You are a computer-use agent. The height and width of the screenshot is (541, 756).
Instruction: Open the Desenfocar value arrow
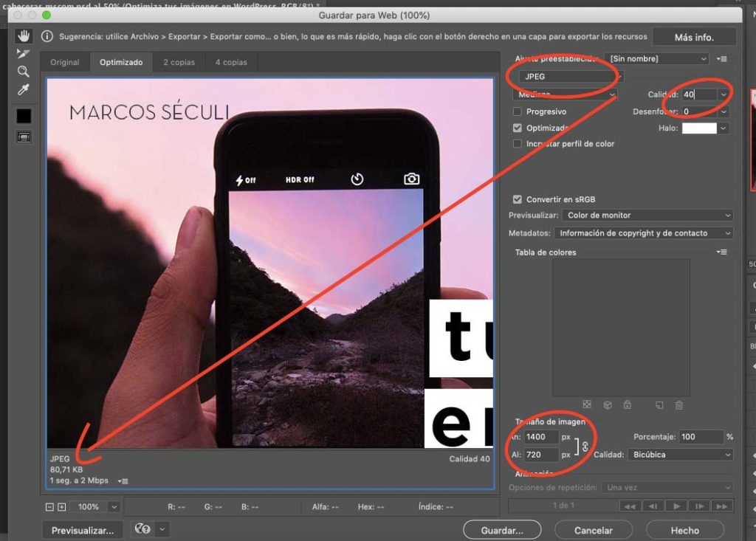[x=724, y=111]
